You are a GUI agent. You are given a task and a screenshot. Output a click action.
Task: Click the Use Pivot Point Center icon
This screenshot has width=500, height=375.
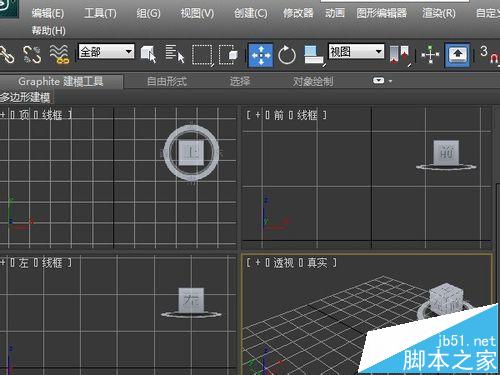pyautogui.click(x=400, y=55)
